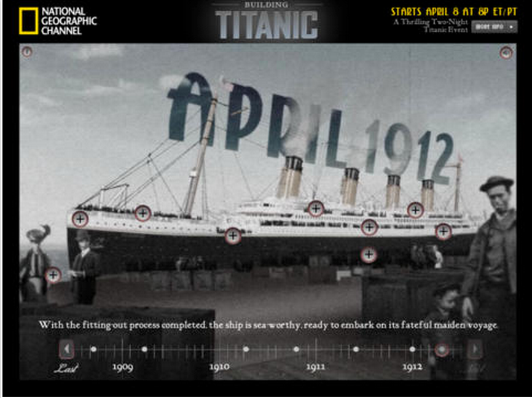Open the plus hotspot on the forward deck
This screenshot has width=532, height=398.
pyautogui.click(x=143, y=213)
